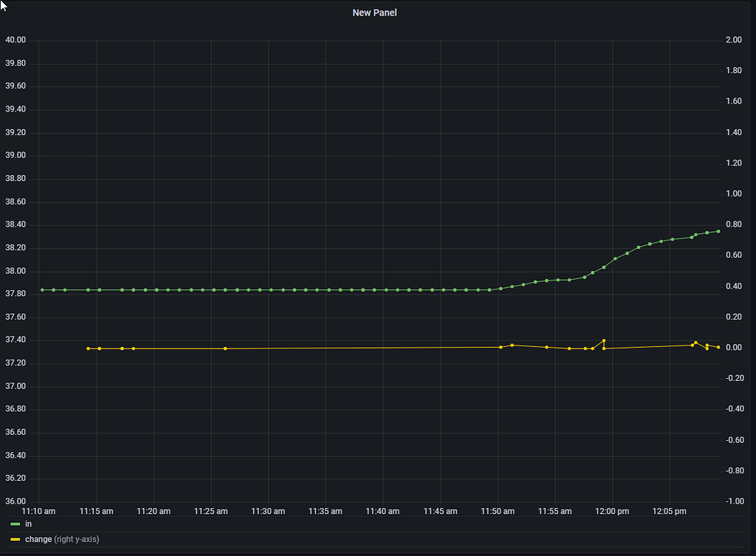The height and width of the screenshot is (556, 756).
Task: Click the first green data point at 11:10 am
Action: 41,289
